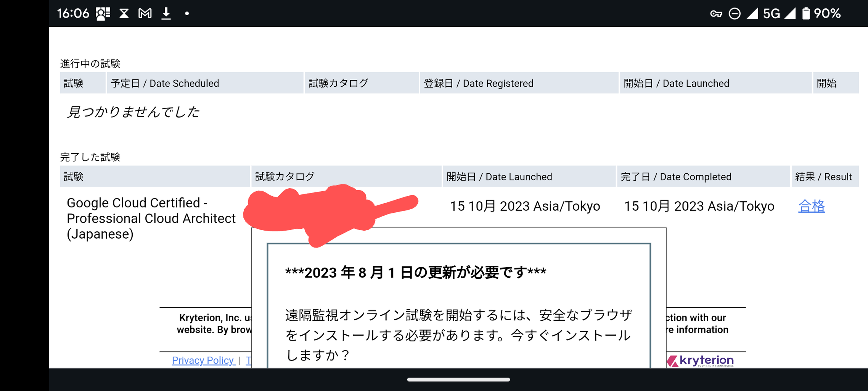Viewport: 868px width, 391px height.
Task: Click 開始日 / Date Launched header in 進行中の試験 table
Action: pyautogui.click(x=716, y=83)
